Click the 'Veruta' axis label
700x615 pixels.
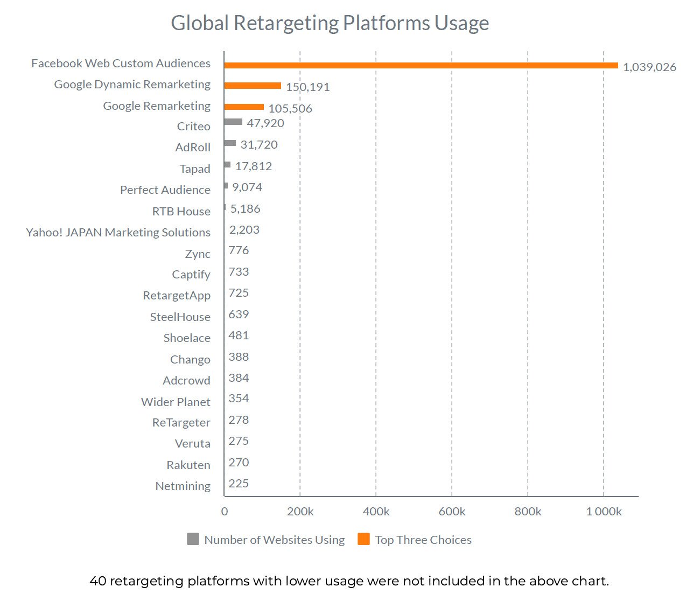coord(193,444)
